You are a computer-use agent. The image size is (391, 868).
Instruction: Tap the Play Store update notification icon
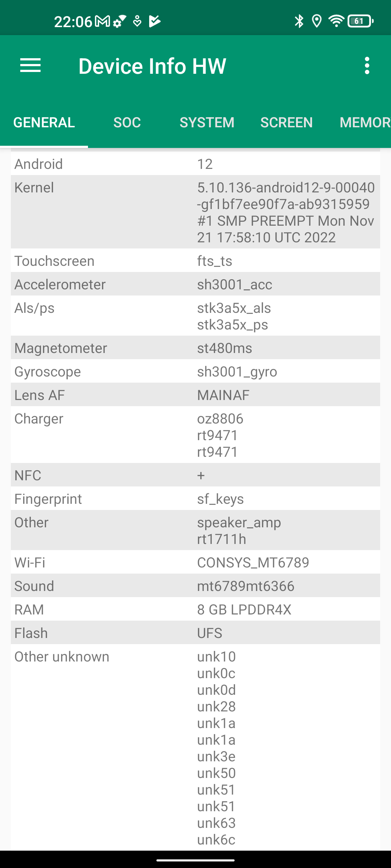click(155, 21)
